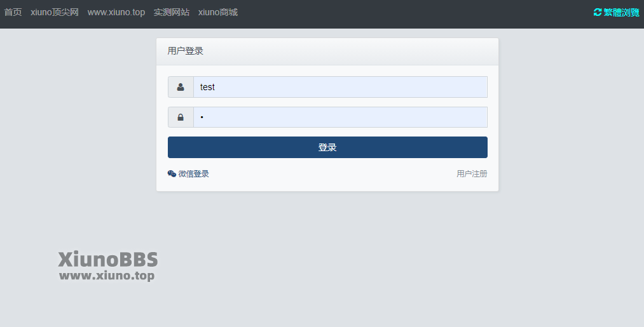Choose 微信登录 WeChat login link

194,174
